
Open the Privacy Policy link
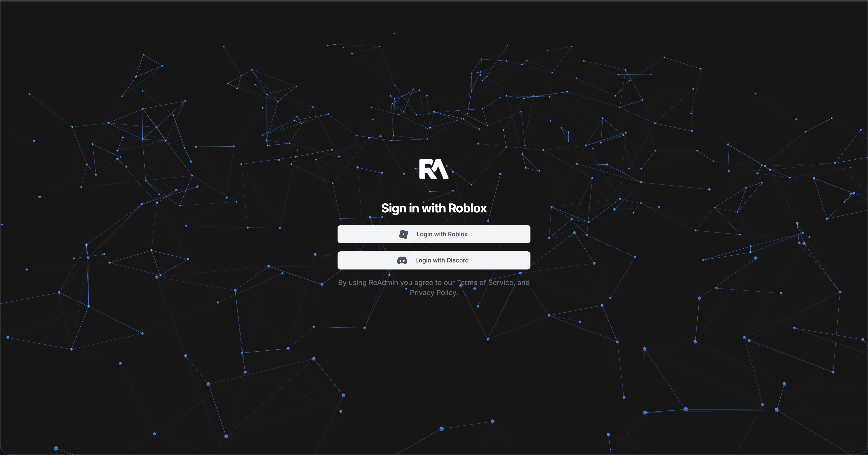(x=433, y=293)
